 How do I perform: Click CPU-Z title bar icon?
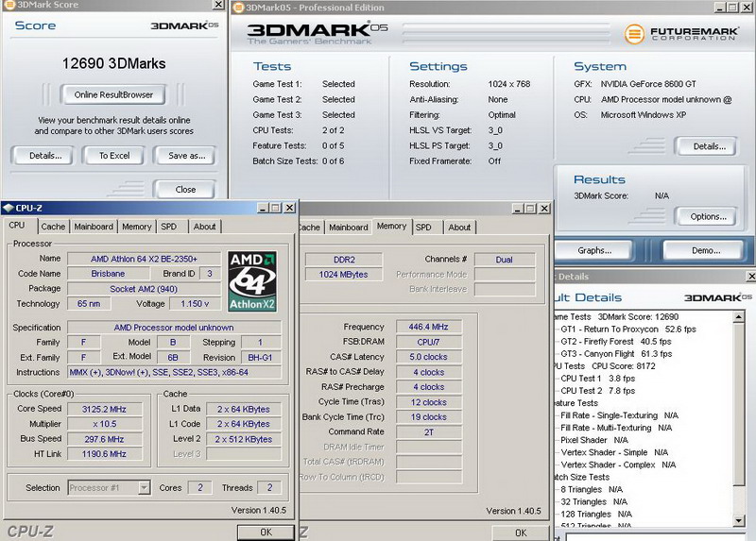point(9,208)
